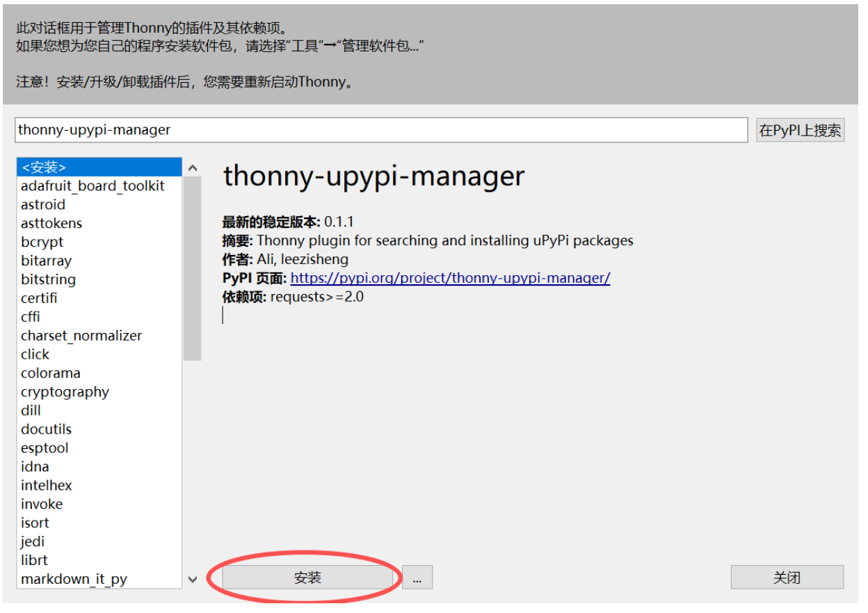Open the pypi.org thonny-upypi-manager project link
The height and width of the screenshot is (613, 868).
(450, 278)
